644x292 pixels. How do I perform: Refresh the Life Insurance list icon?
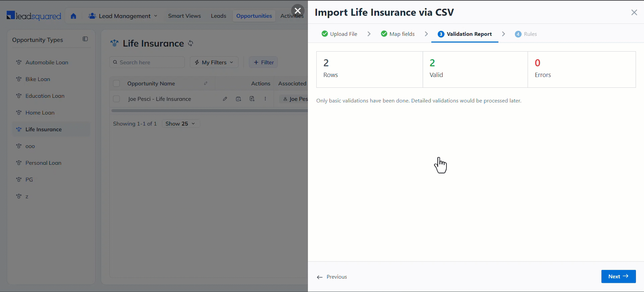coord(191,43)
